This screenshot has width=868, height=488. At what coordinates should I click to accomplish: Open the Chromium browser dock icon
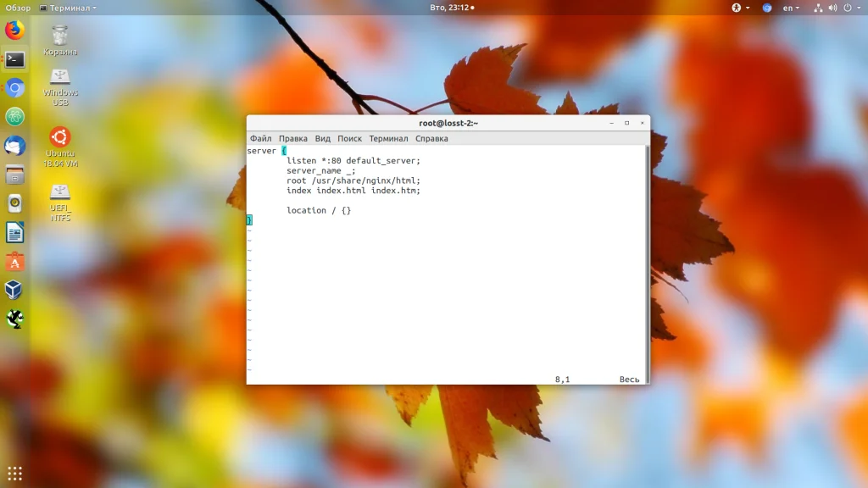(15, 88)
